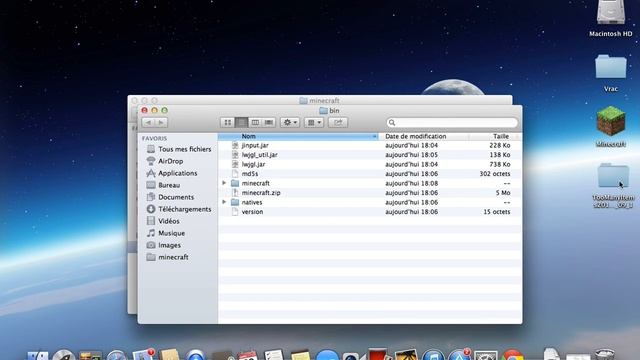Switch Finder to Cover Flow view

[269, 122]
